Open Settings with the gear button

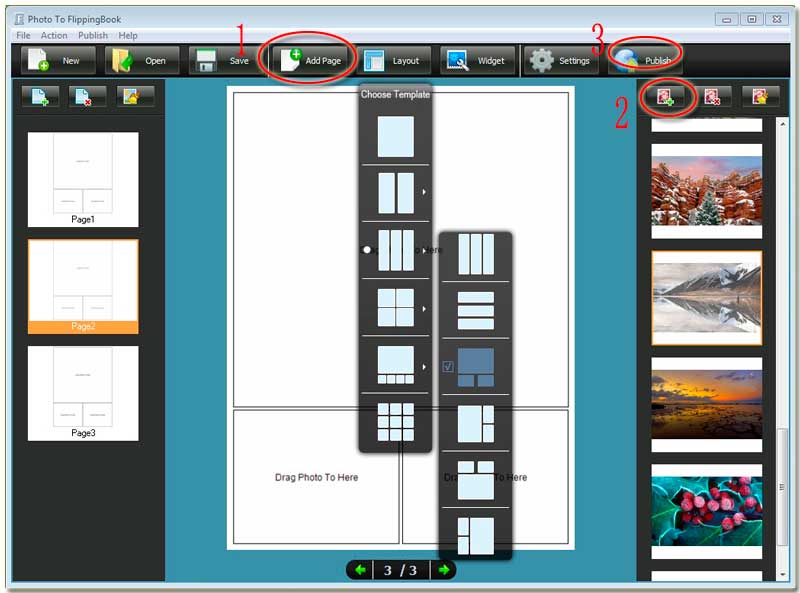click(561, 61)
